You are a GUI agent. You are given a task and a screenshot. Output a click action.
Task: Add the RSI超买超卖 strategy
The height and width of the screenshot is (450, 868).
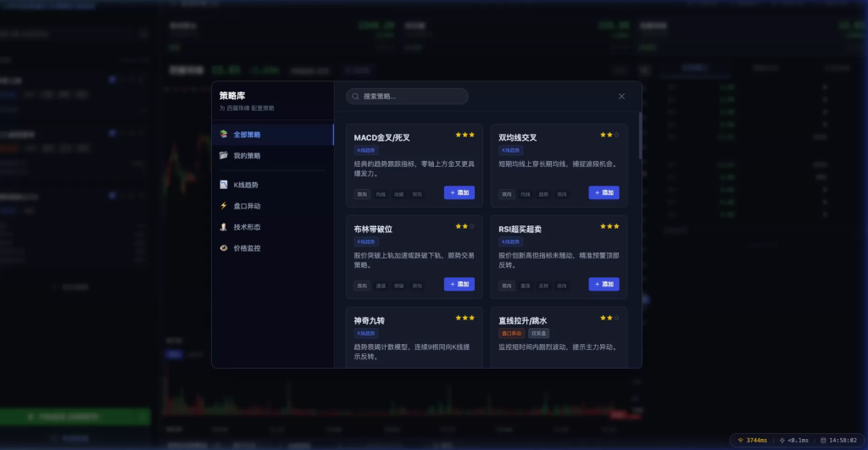(604, 284)
